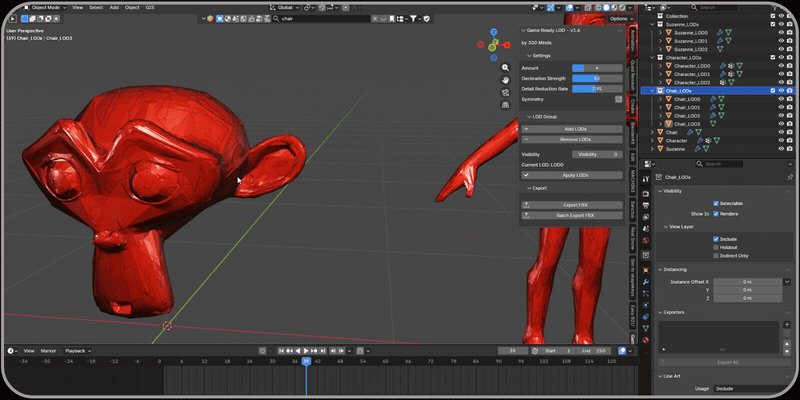This screenshot has width=800, height=400.
Task: Open Render properties tab icon
Action: pyautogui.click(x=646, y=194)
